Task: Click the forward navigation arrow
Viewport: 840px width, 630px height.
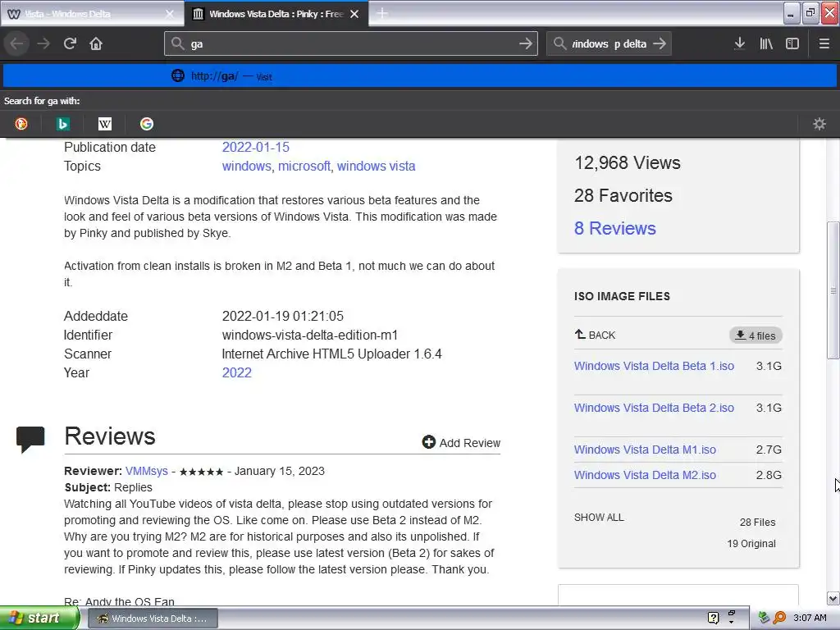Action: click(x=43, y=43)
